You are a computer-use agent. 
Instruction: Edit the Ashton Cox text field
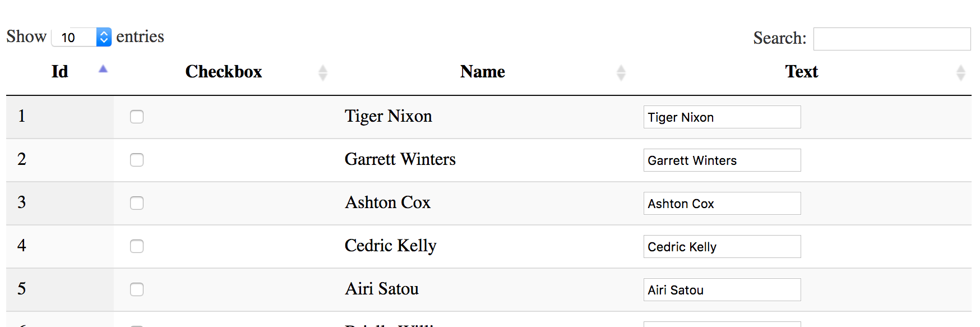(722, 204)
